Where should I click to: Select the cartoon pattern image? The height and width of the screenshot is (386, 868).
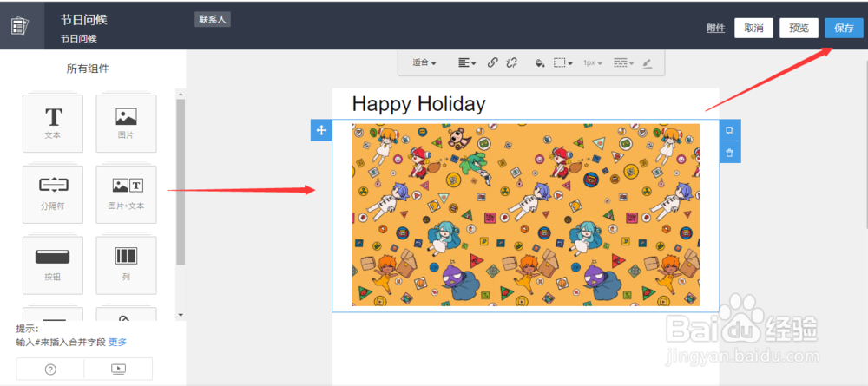pos(525,214)
